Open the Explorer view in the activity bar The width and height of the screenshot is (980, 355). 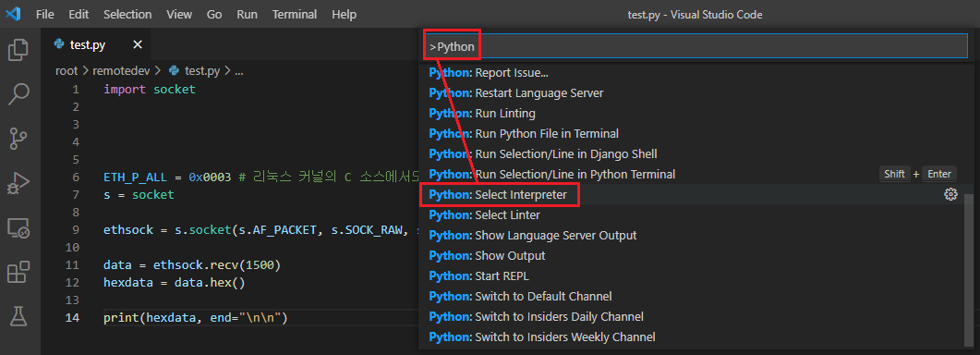(18, 50)
